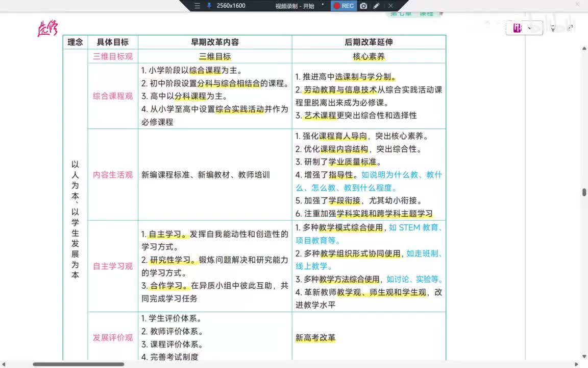The image size is (588, 368).
Task: Click the horizontal scrollbar left arrow
Action: (x=4, y=364)
